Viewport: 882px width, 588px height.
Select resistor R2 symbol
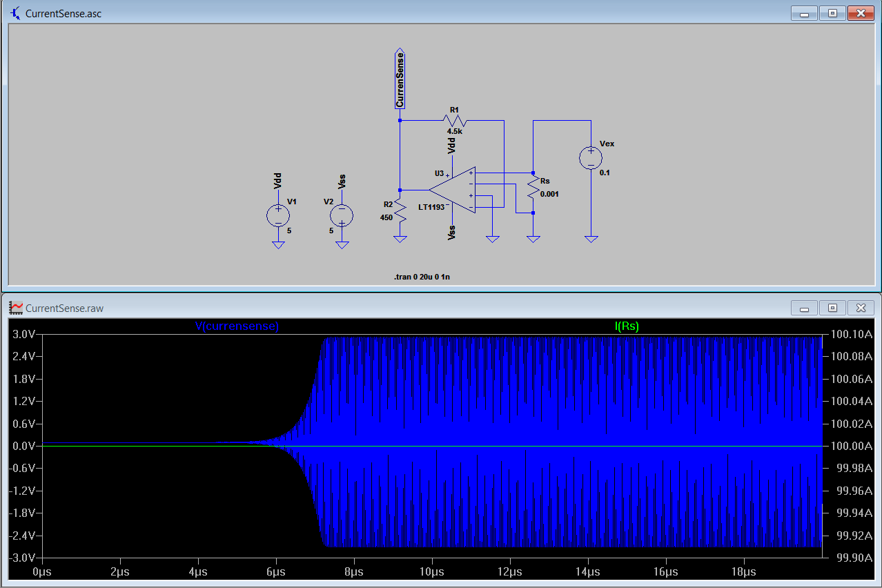pos(400,210)
